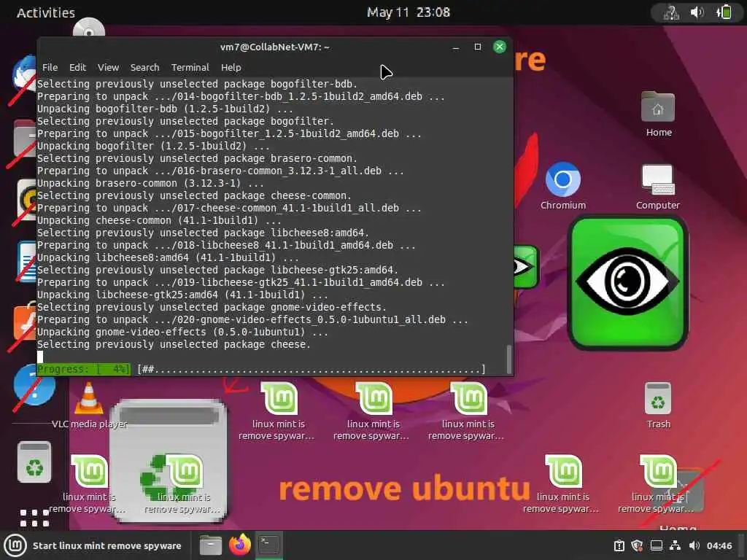The height and width of the screenshot is (560, 747).
Task: Click 'Unpacking brasero-common (3.12.3-1)' line
Action: [x=150, y=183]
